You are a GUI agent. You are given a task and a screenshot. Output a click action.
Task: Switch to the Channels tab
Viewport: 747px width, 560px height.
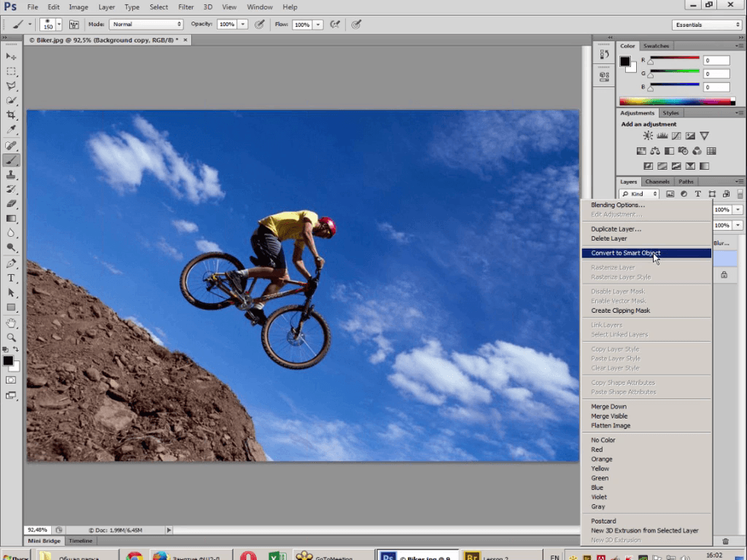[x=657, y=182]
